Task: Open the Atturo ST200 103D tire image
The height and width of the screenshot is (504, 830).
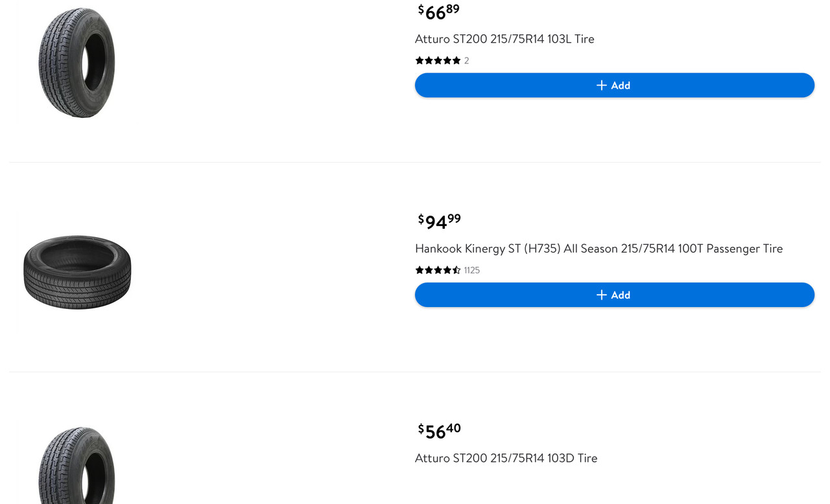Action: [x=77, y=464]
